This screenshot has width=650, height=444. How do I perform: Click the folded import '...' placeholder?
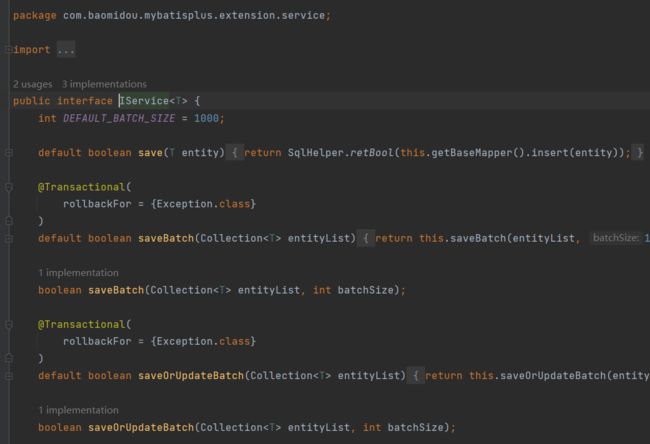click(x=66, y=50)
